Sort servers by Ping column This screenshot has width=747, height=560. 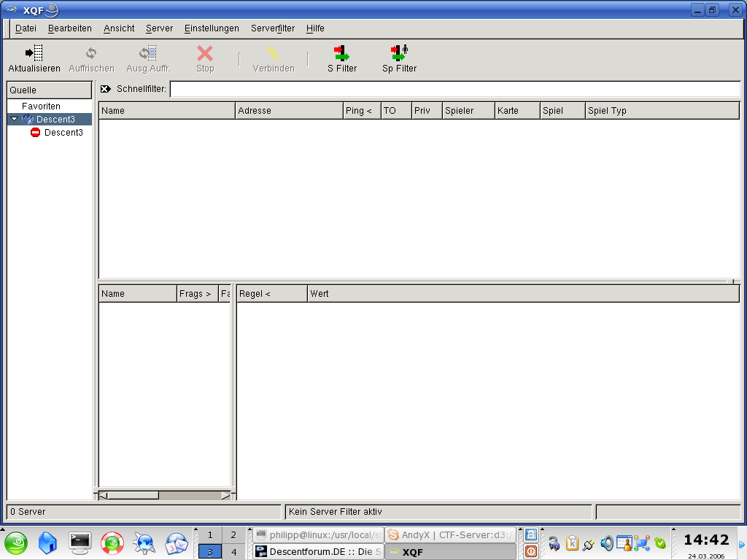[362, 111]
